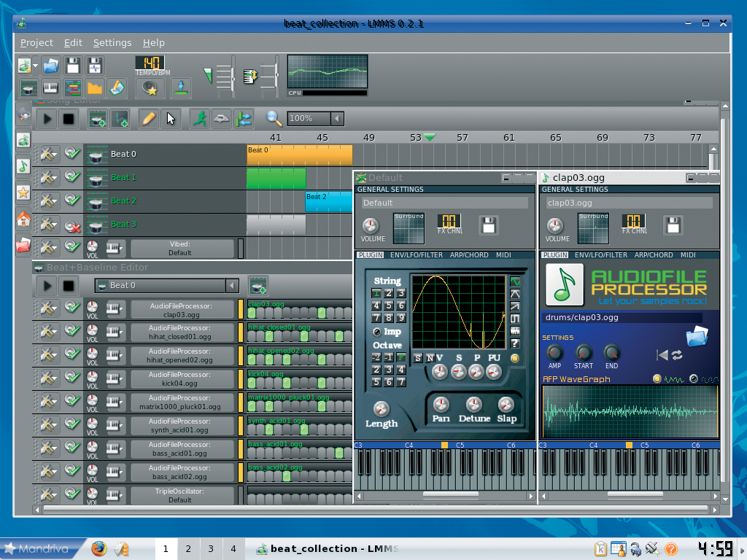This screenshot has width=747, height=560.
Task: Stop playback in Beat+Baseline Editor
Action: pos(69,286)
